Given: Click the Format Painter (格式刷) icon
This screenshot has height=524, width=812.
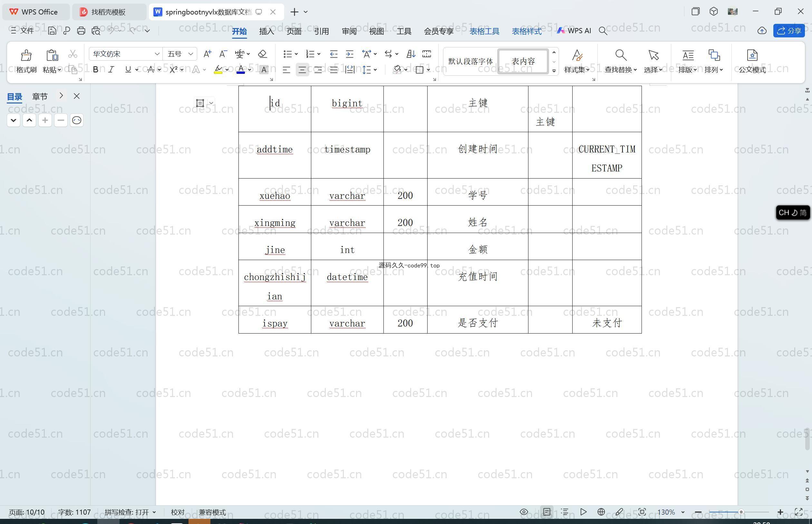Looking at the screenshot, I should [x=26, y=55].
